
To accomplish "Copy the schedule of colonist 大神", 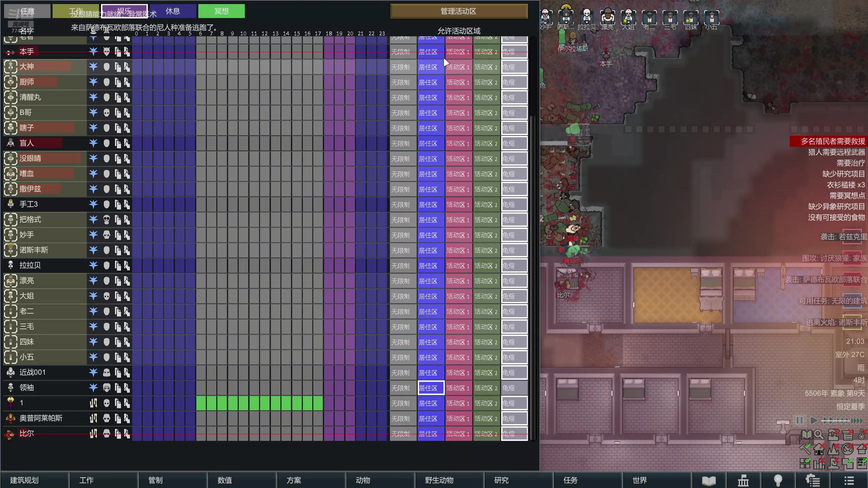I will [x=118, y=67].
